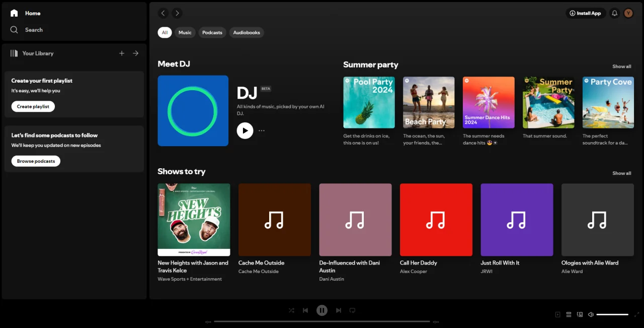The height and width of the screenshot is (328, 644).
Task: Pause playback with the center button
Action: pyautogui.click(x=322, y=310)
